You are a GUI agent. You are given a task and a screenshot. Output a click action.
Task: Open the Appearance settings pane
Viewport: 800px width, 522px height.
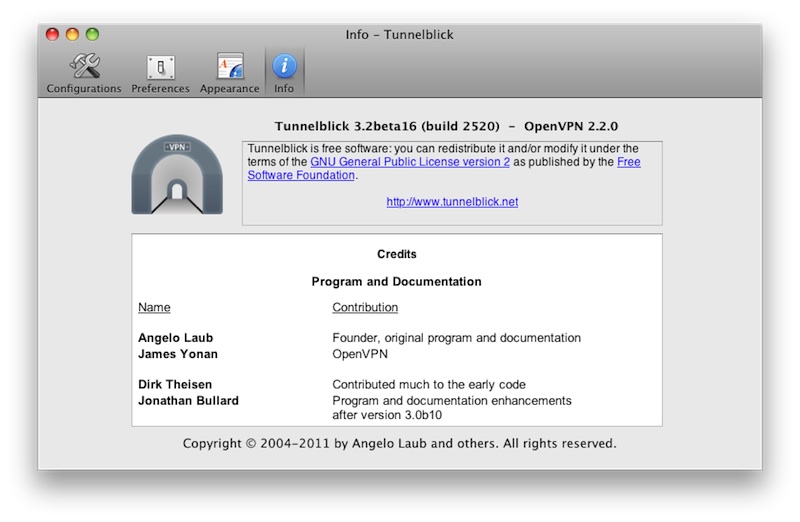pyautogui.click(x=229, y=72)
